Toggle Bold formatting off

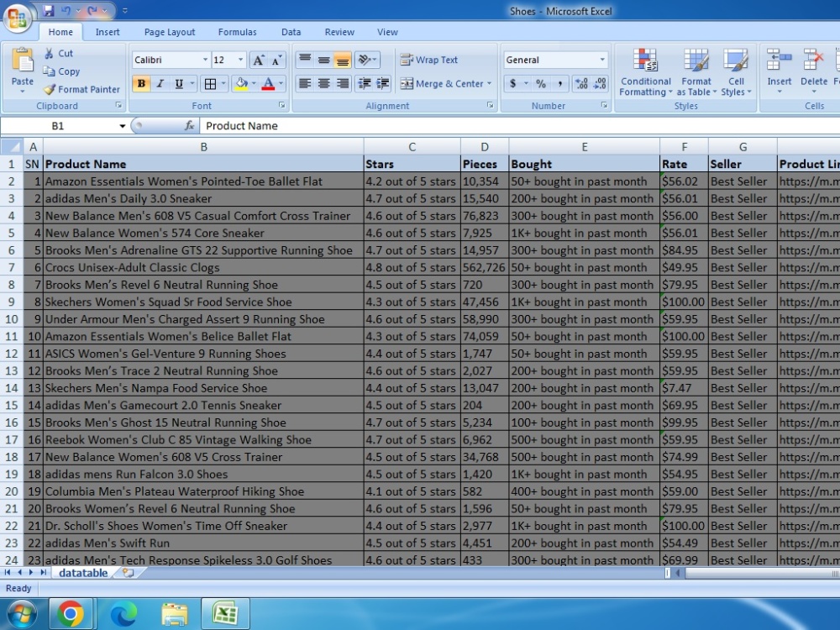[x=141, y=83]
